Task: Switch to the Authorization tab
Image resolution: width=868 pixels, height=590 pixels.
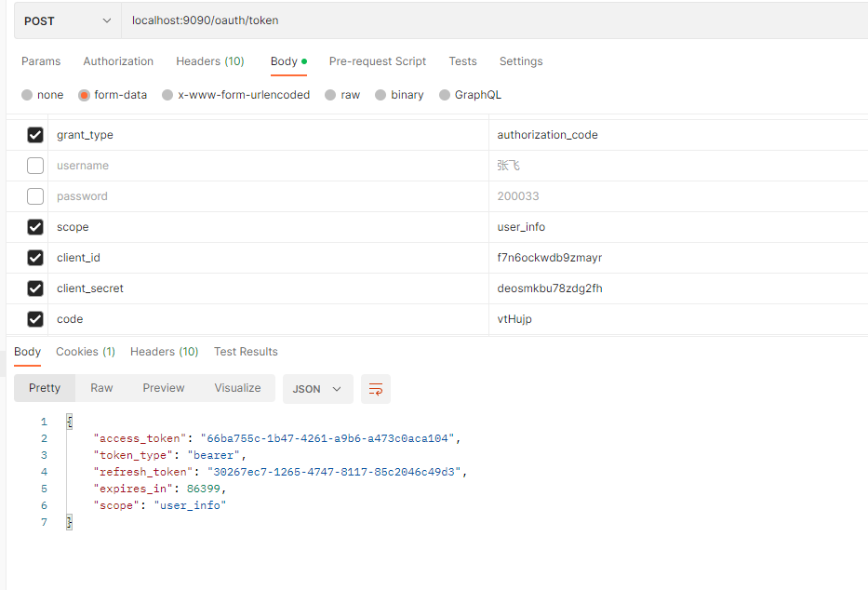Action: tap(118, 61)
